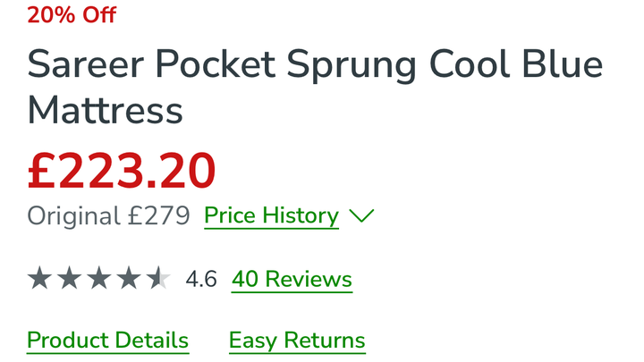Click the third rating star
Viewport: 644px width, 362px height.
(99, 279)
